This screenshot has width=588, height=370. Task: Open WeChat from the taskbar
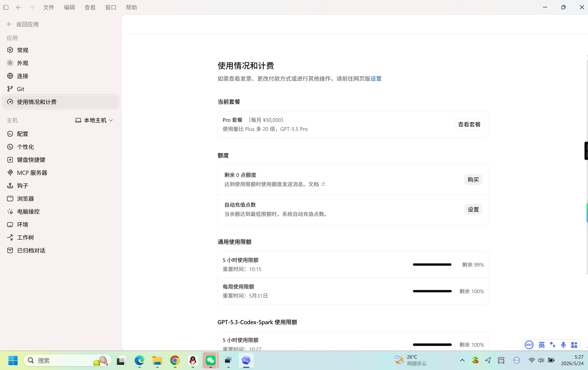210,360
